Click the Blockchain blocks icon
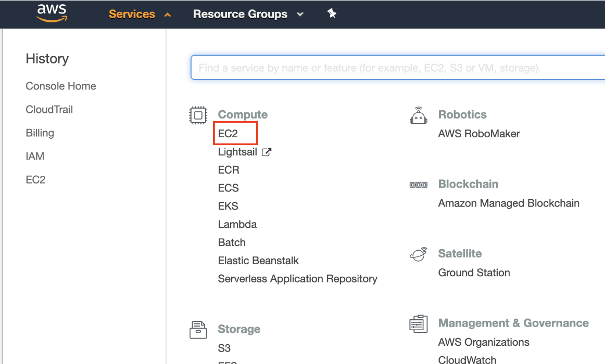This screenshot has height=364, width=605. point(419,184)
